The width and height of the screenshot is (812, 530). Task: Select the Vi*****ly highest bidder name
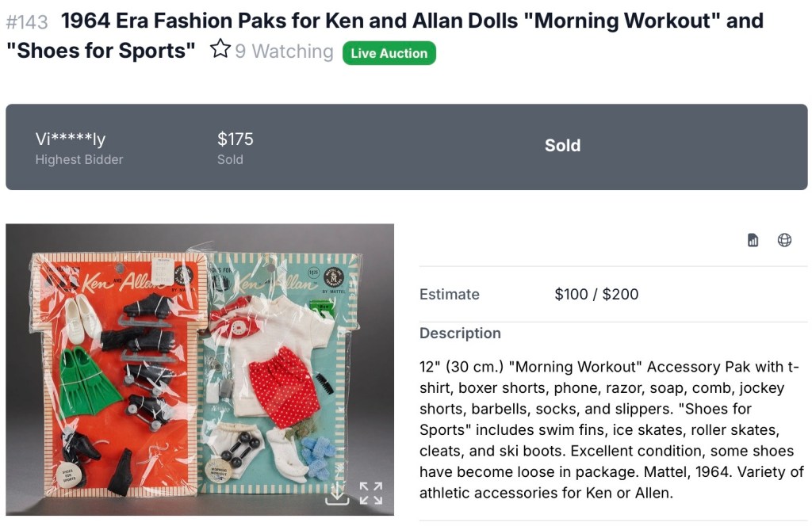click(71, 139)
